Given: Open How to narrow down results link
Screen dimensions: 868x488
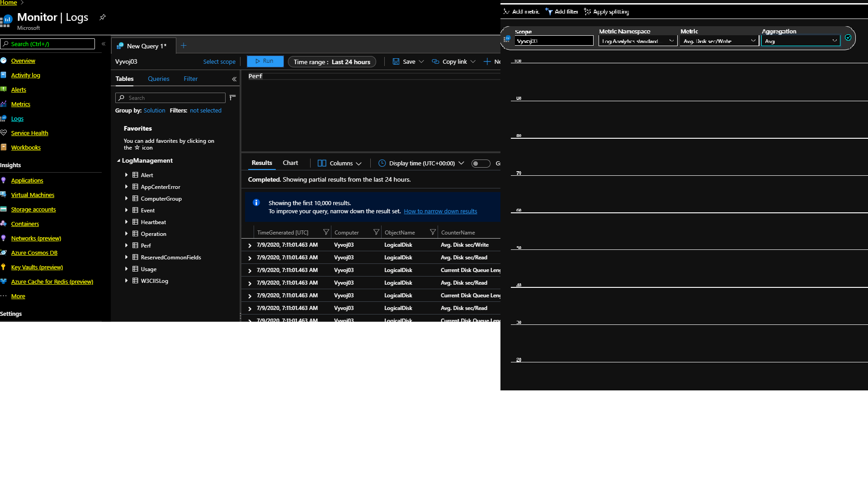Looking at the screenshot, I should click(x=440, y=211).
